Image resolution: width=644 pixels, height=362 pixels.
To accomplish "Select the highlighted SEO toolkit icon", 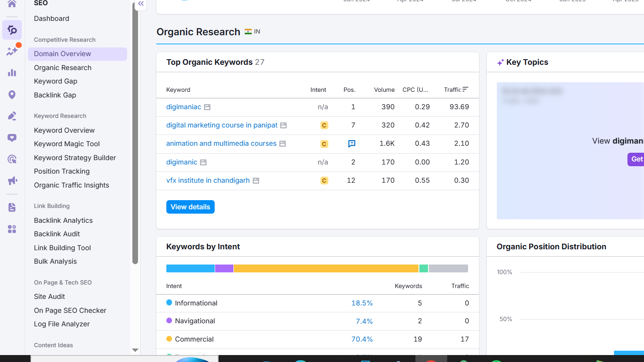I will (12, 30).
